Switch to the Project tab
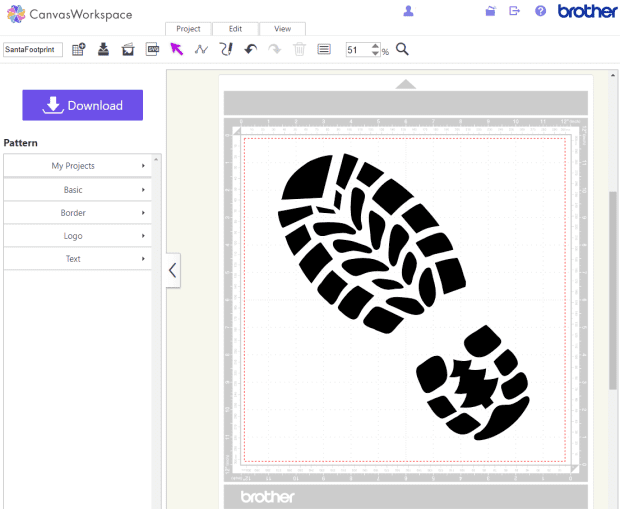 point(188,29)
